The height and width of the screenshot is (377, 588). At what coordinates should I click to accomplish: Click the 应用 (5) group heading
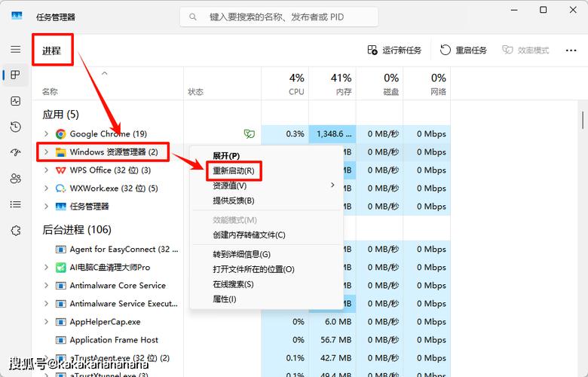61,115
